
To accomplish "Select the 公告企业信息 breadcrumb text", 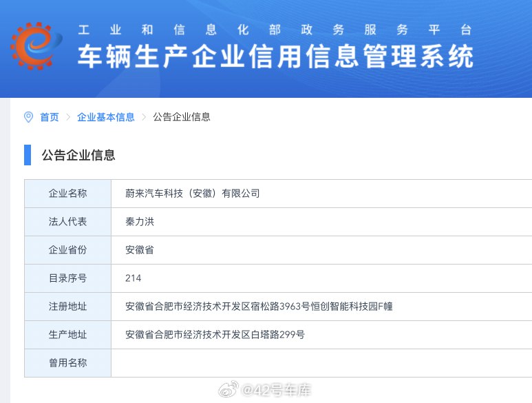I will 182,117.
